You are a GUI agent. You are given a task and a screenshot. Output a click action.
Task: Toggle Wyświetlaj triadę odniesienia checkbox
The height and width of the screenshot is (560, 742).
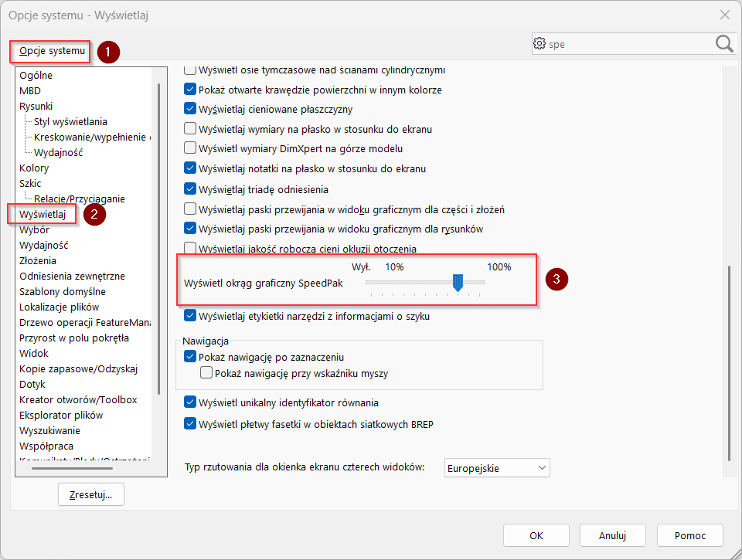(x=190, y=189)
